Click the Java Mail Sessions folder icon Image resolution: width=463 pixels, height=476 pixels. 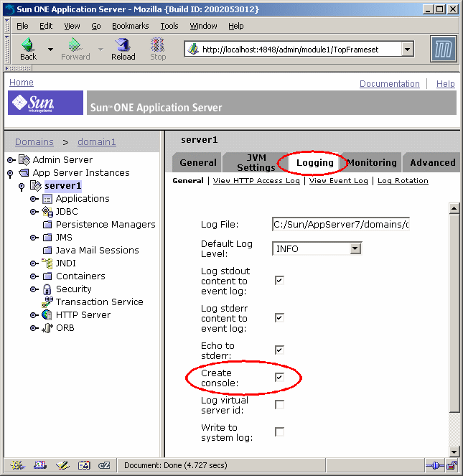click(x=47, y=251)
